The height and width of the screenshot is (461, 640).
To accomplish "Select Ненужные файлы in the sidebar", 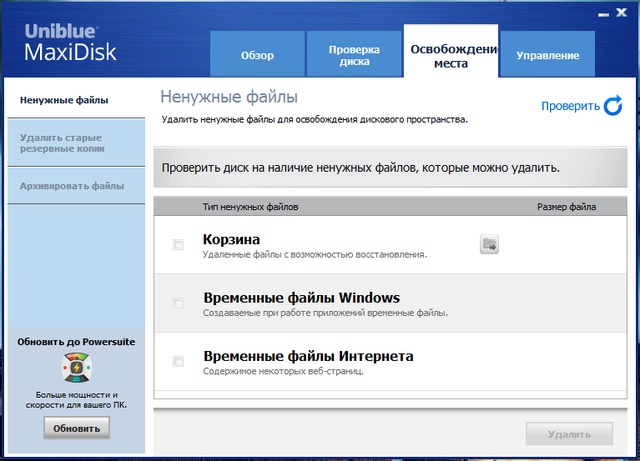I will tap(64, 100).
